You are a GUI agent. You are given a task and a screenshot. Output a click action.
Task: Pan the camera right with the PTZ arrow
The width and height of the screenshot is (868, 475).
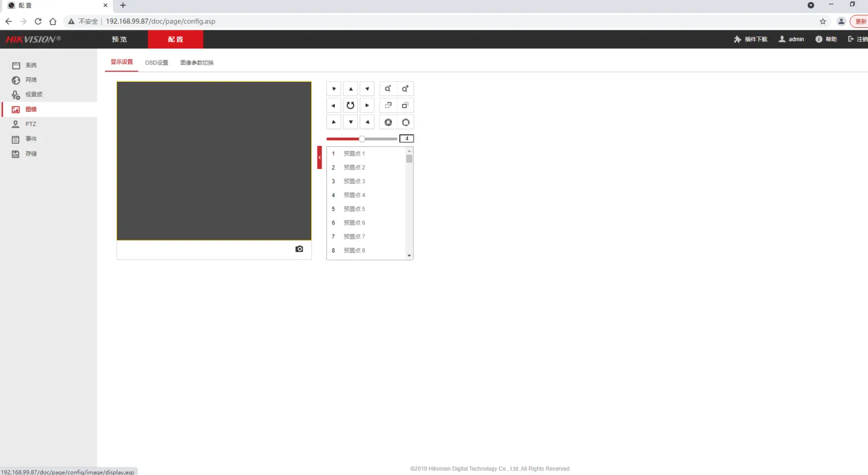click(367, 105)
